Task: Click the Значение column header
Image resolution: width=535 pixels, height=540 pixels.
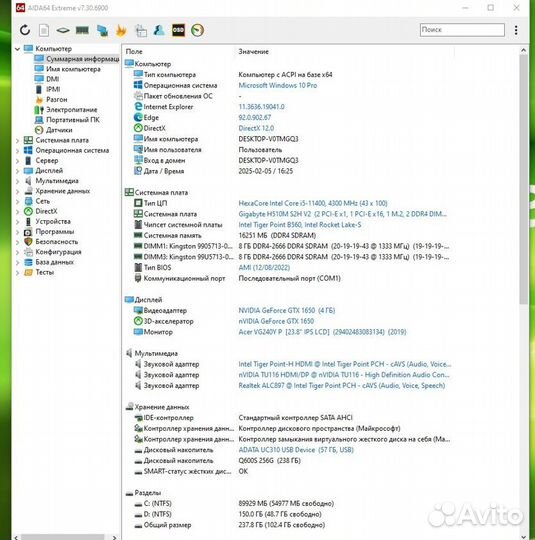Action: (x=254, y=52)
